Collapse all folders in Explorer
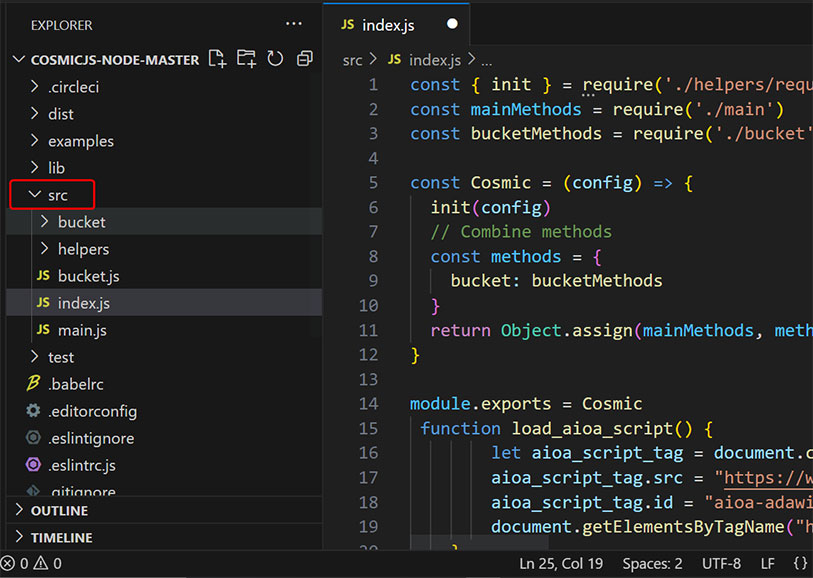This screenshot has width=813, height=578. [305, 59]
